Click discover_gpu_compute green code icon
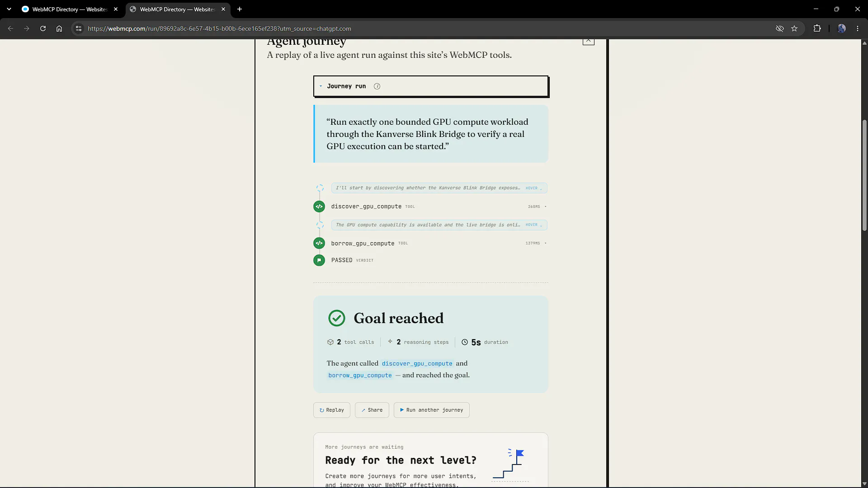The image size is (868, 488). click(319, 206)
